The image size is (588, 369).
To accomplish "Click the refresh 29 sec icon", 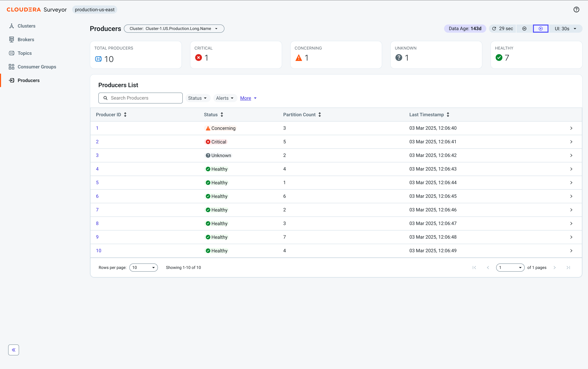I will click(x=494, y=29).
